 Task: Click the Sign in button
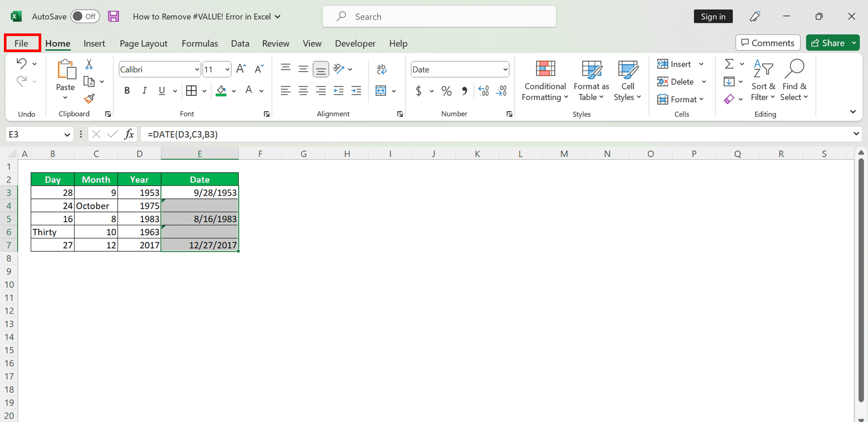(x=713, y=16)
